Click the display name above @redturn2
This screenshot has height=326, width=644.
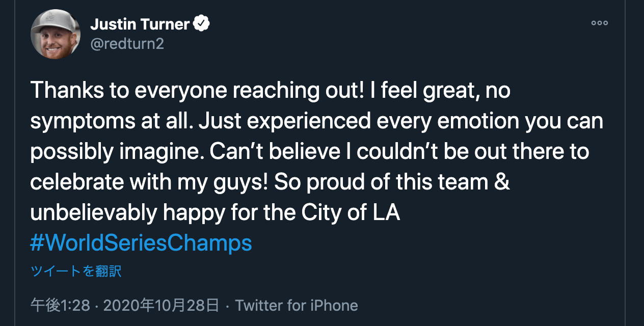click(x=141, y=22)
